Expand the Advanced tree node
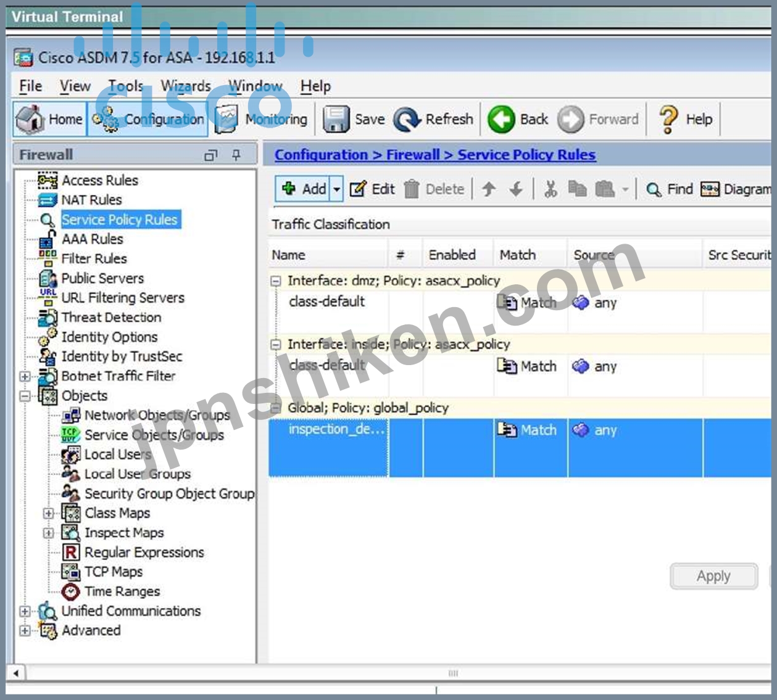Screen dimensions: 777x700 25,631
